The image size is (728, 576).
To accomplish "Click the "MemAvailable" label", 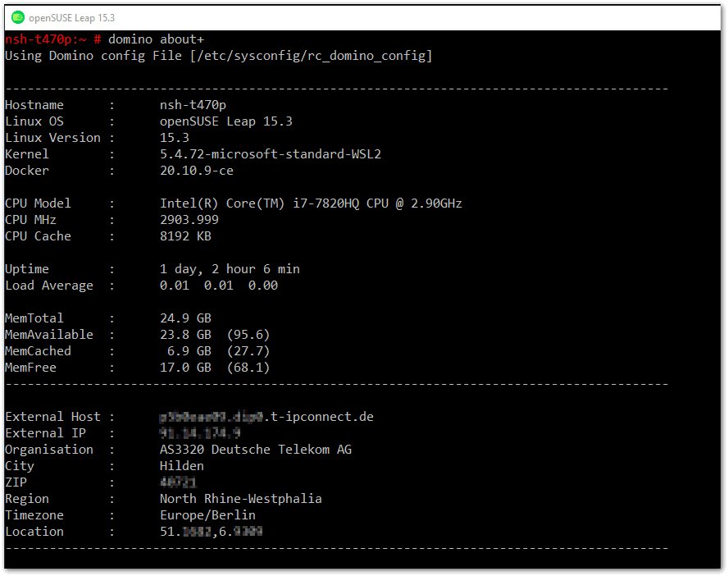I will [x=48, y=335].
